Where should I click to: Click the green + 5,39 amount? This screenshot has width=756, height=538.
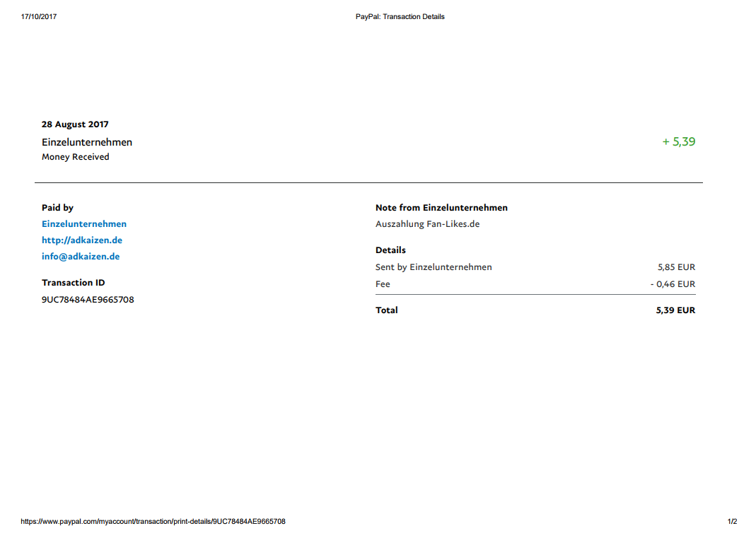[678, 142]
